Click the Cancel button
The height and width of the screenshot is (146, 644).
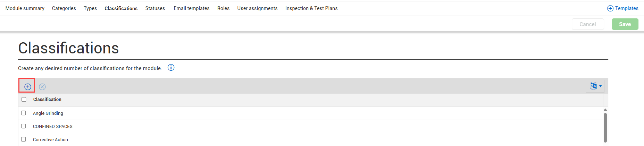[588, 24]
